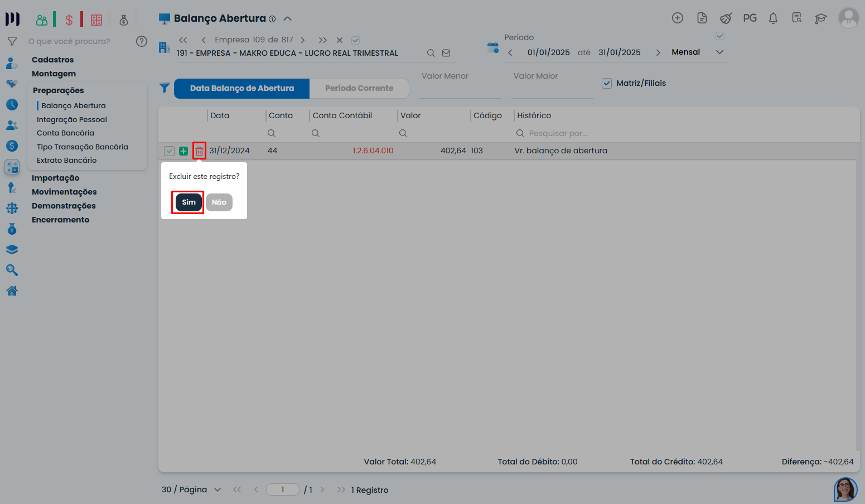Screen dimensions: 865x504
Task: Click the home icon in left sidebar
Action: click(x=12, y=291)
